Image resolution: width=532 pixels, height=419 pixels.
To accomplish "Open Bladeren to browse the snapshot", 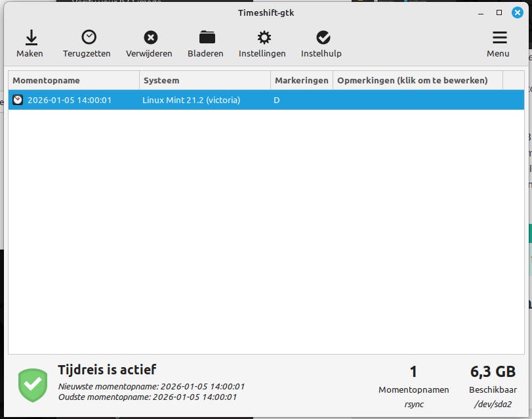I will [205, 44].
